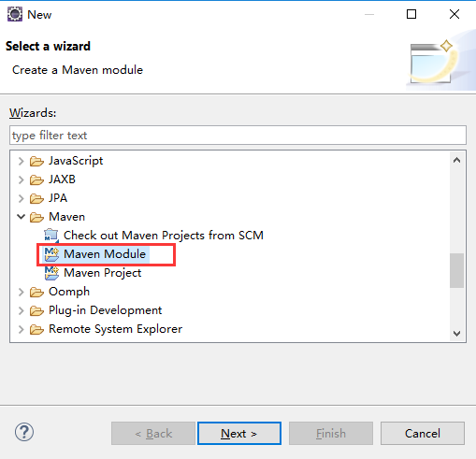Viewport: 476px width, 459px height.
Task: Select Check out Maven Projects from SCM
Action: (164, 236)
